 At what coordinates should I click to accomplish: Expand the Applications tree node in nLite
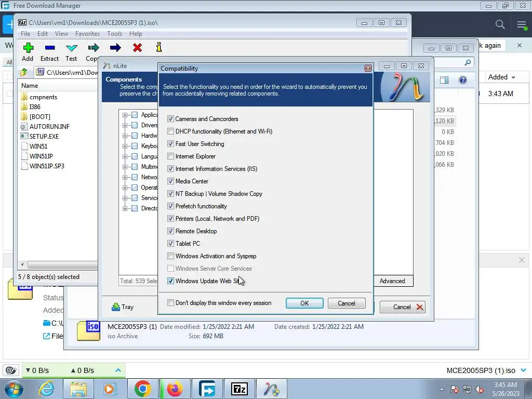tap(125, 115)
